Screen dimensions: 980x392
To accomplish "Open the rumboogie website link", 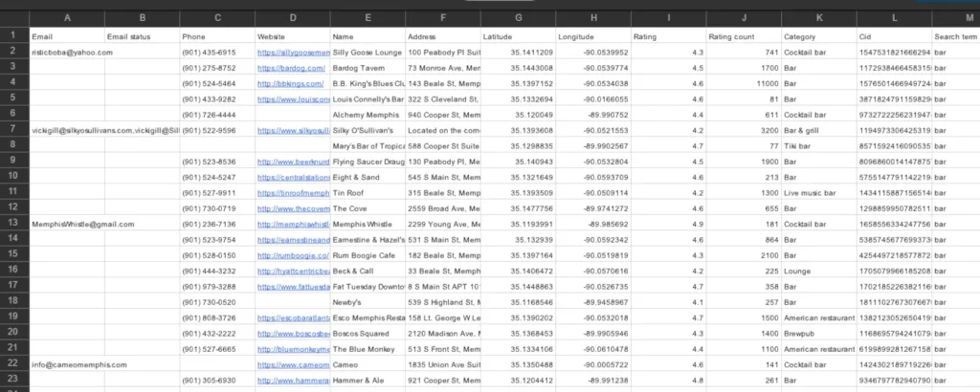I will click(293, 255).
